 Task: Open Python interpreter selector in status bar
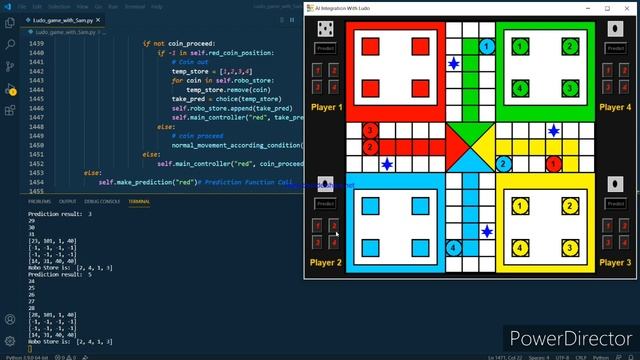pyautogui.click(x=27, y=357)
